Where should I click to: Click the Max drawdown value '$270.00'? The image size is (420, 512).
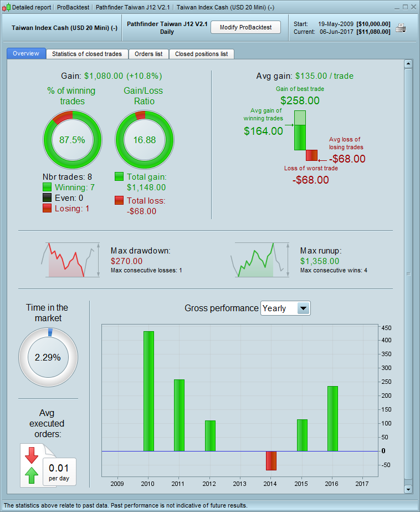[126, 261]
